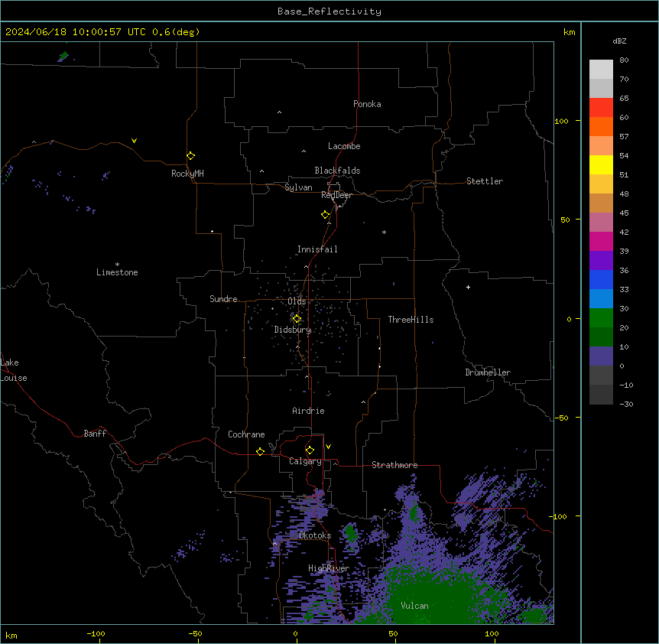
Task: Select the Stettler label
Action: [x=485, y=181]
